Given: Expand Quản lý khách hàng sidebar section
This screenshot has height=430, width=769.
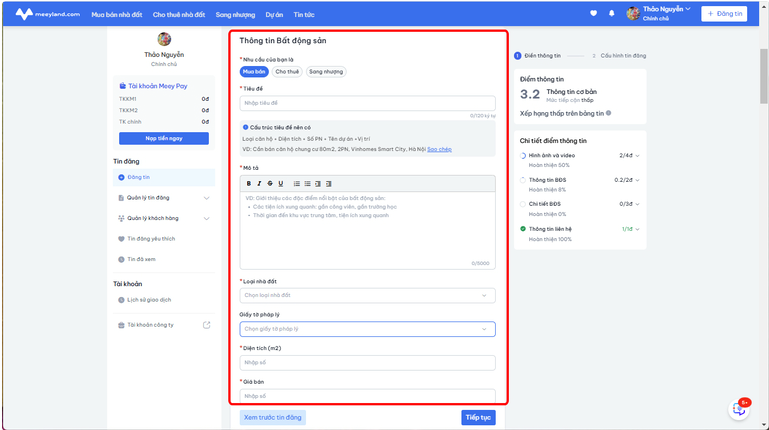Looking at the screenshot, I should [206, 219].
